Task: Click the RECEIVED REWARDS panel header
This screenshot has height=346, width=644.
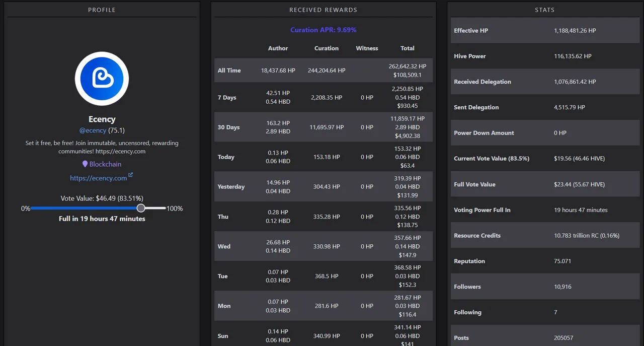Action: pos(324,10)
